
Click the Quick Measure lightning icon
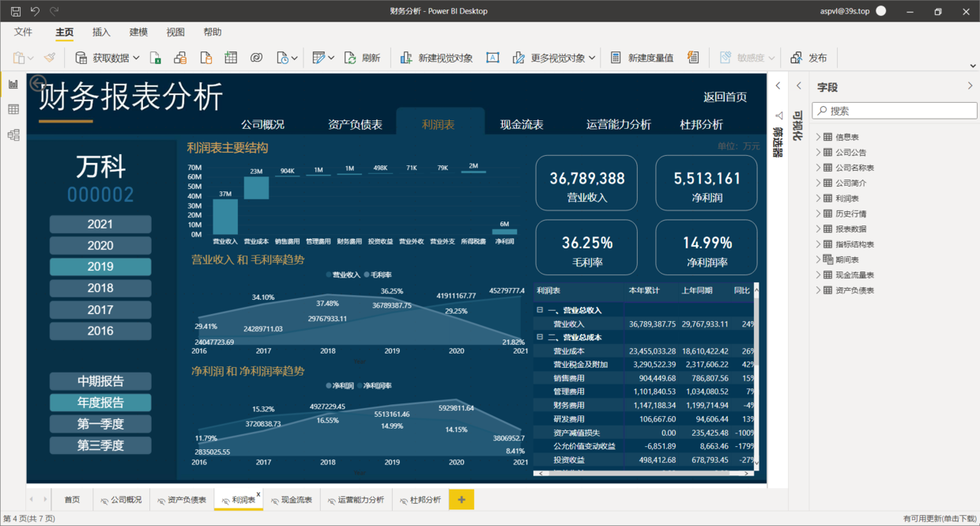pos(693,58)
